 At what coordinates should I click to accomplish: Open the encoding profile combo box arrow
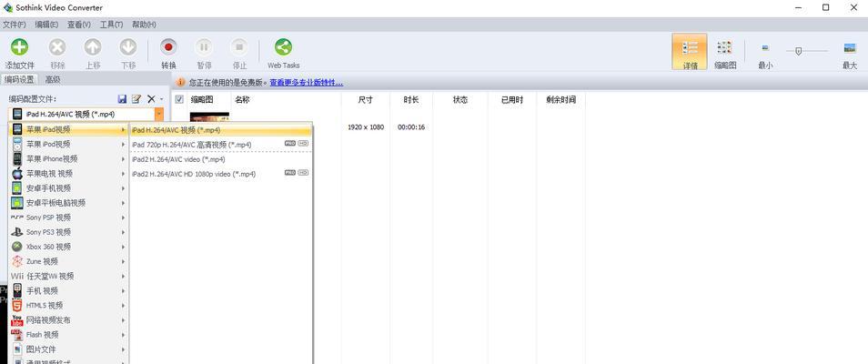point(159,114)
